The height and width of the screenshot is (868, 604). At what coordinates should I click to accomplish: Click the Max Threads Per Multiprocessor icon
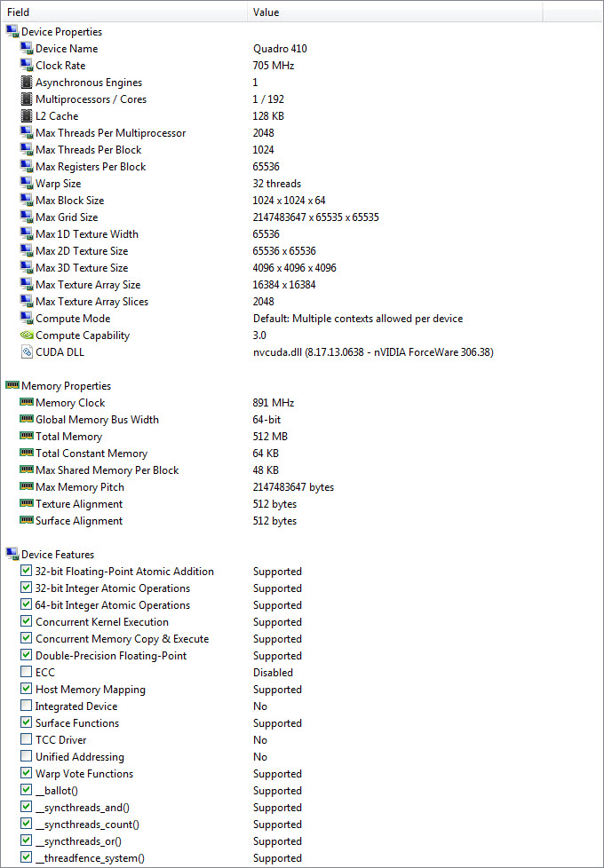point(27,133)
